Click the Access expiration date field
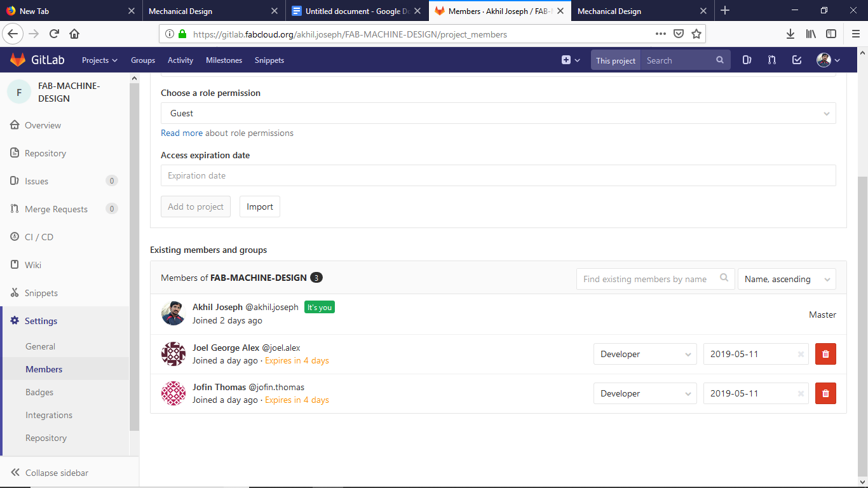The image size is (868, 488). point(498,175)
